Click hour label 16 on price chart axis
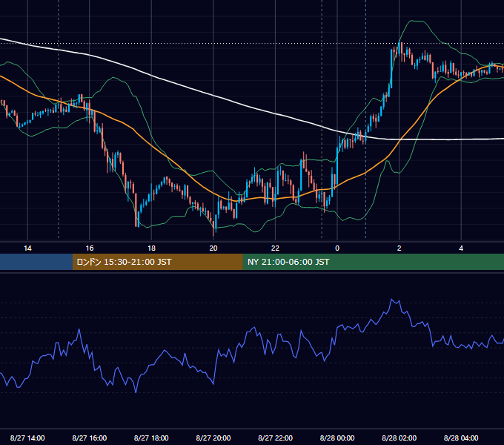Image resolution: width=504 pixels, height=445 pixels. point(90,248)
